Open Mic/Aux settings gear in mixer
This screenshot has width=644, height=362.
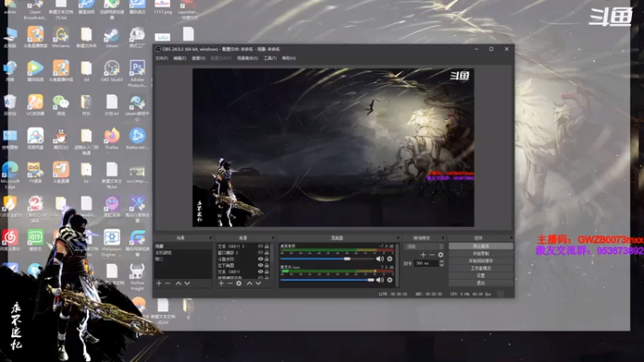(x=390, y=280)
